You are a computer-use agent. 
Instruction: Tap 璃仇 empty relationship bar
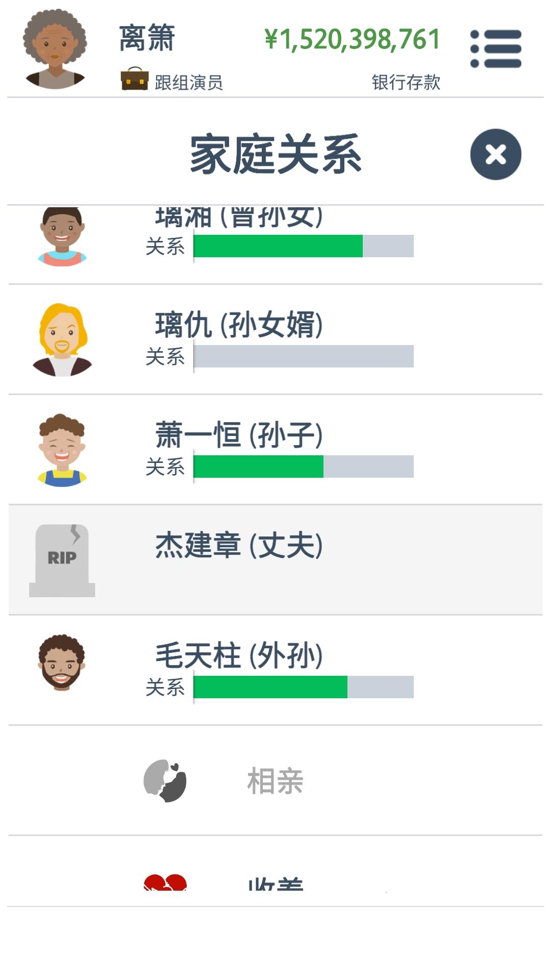tap(304, 356)
